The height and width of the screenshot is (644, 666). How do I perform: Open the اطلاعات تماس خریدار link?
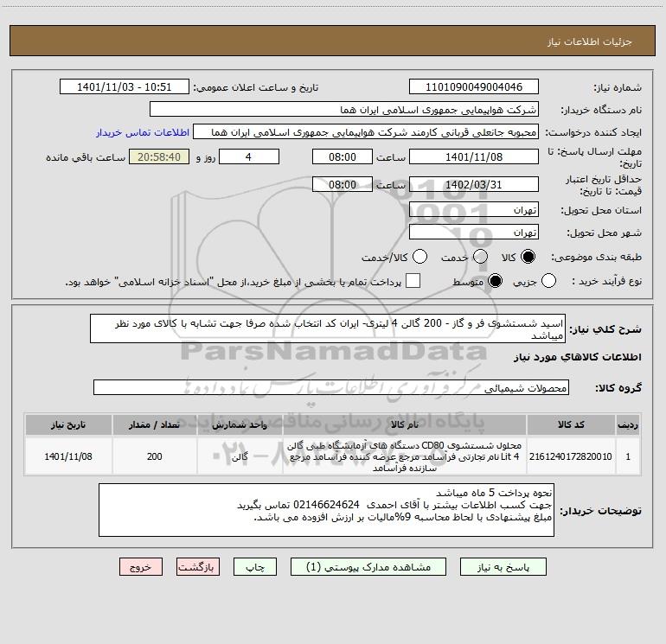point(143,132)
